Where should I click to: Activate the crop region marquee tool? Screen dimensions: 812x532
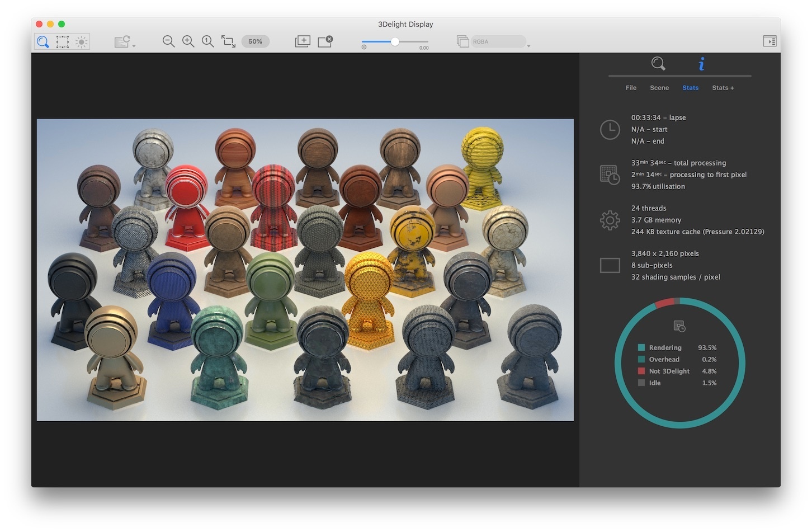pyautogui.click(x=63, y=41)
